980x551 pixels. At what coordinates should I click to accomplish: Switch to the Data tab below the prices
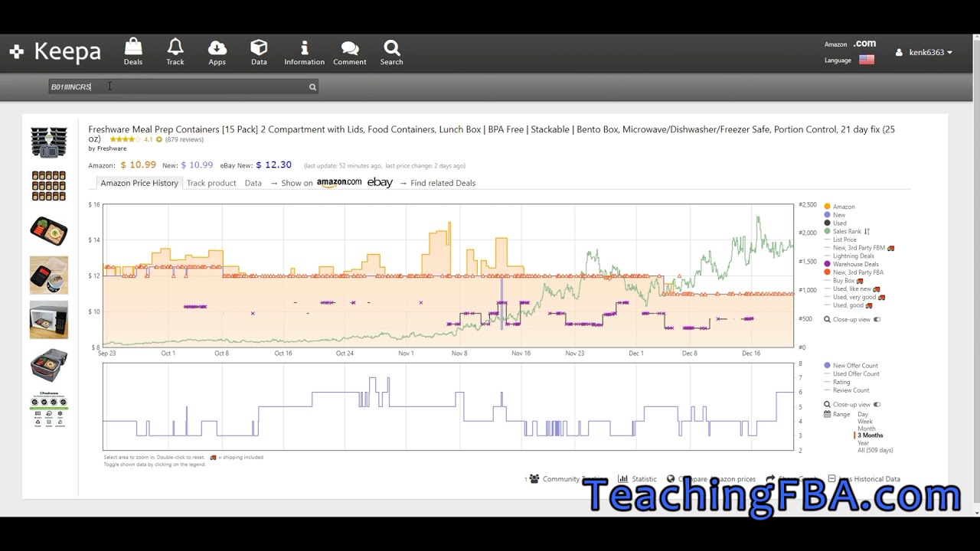253,183
